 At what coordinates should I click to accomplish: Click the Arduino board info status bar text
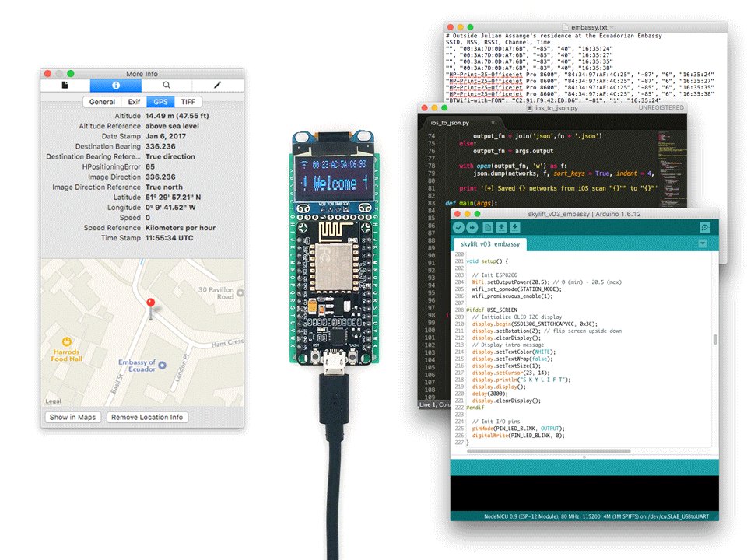[x=596, y=516]
